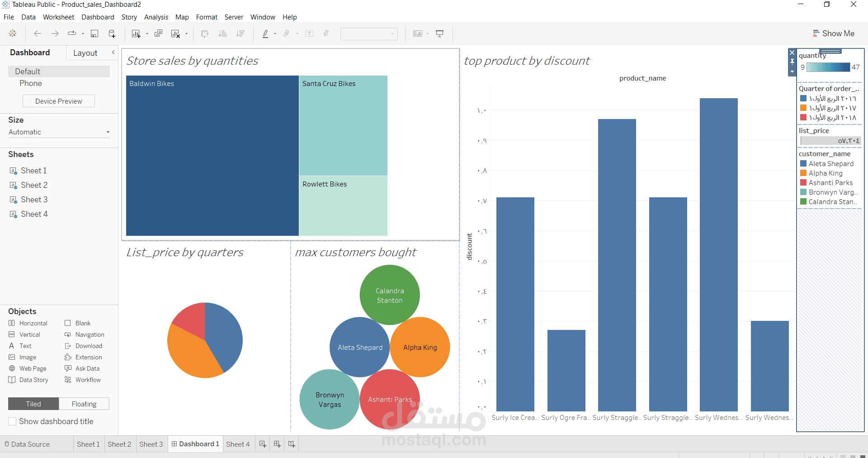Click the Group members paperclip icon

pyautogui.click(x=286, y=33)
